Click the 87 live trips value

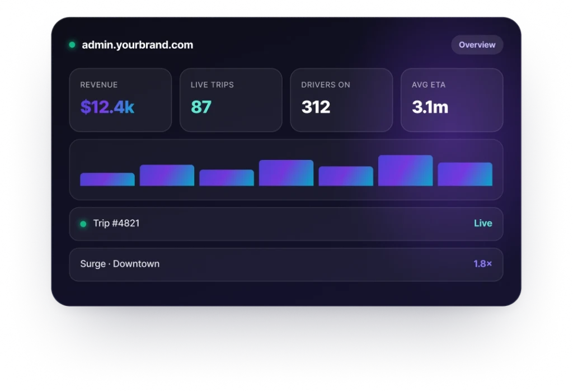point(201,107)
